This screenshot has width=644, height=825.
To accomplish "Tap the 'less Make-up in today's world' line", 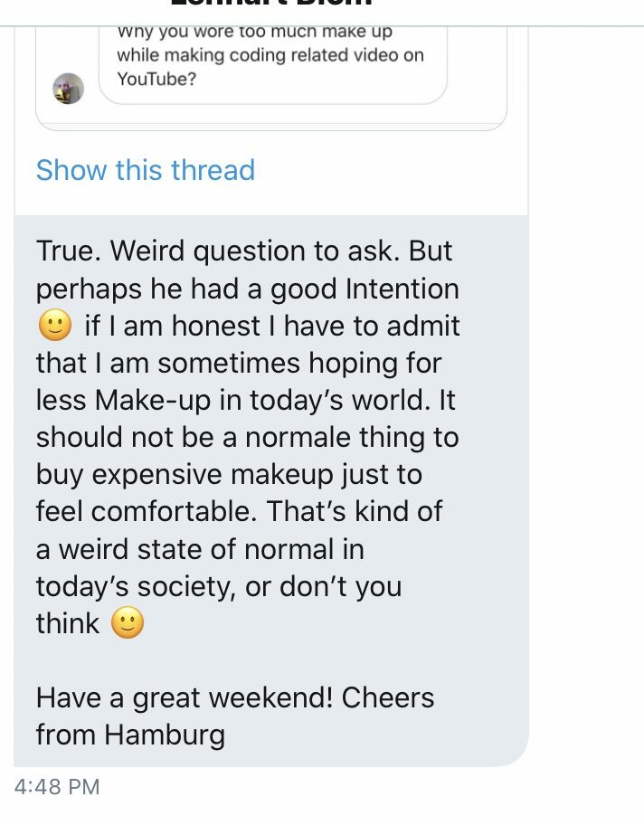I will click(245, 400).
